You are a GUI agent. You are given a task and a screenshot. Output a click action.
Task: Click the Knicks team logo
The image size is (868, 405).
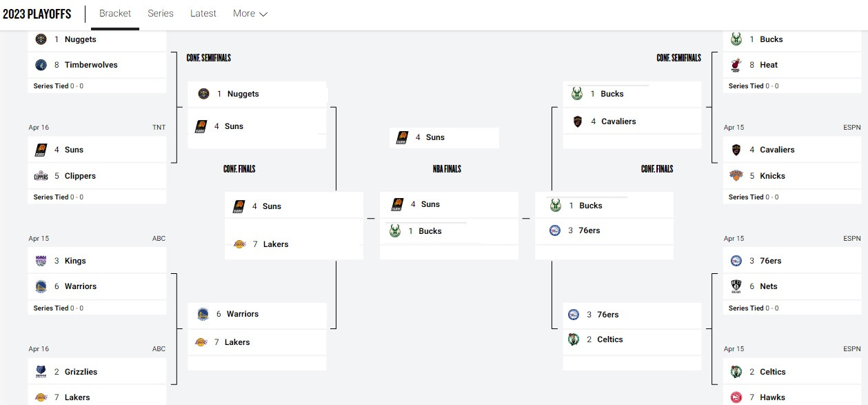(736, 176)
